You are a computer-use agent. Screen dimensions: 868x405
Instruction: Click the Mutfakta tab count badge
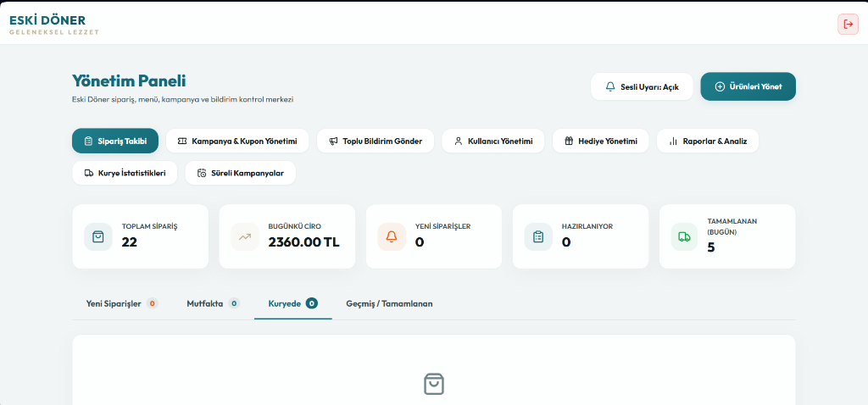tap(234, 303)
